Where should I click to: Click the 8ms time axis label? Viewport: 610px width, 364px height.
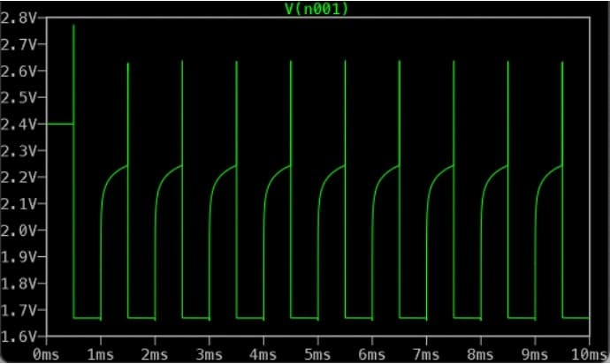tap(480, 353)
